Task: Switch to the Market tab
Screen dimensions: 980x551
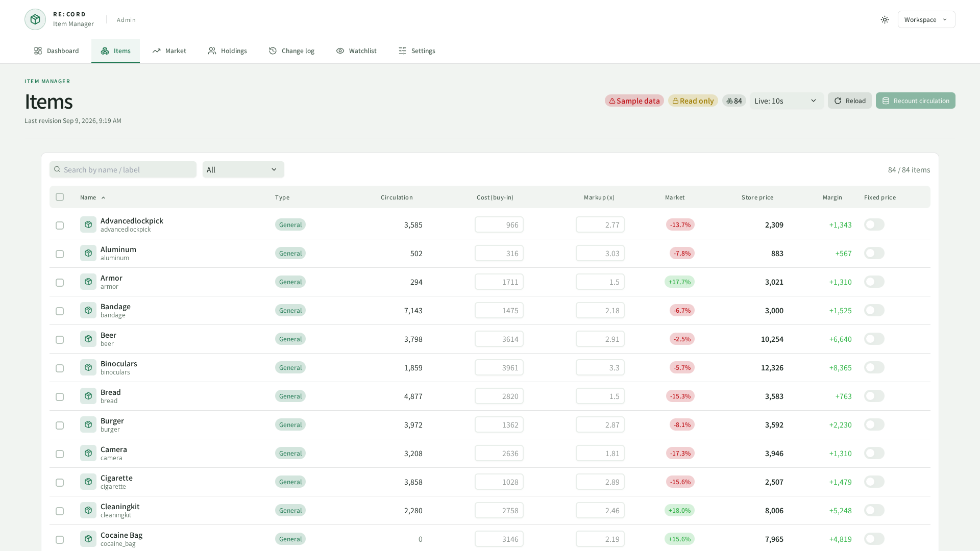Action: pos(169,51)
